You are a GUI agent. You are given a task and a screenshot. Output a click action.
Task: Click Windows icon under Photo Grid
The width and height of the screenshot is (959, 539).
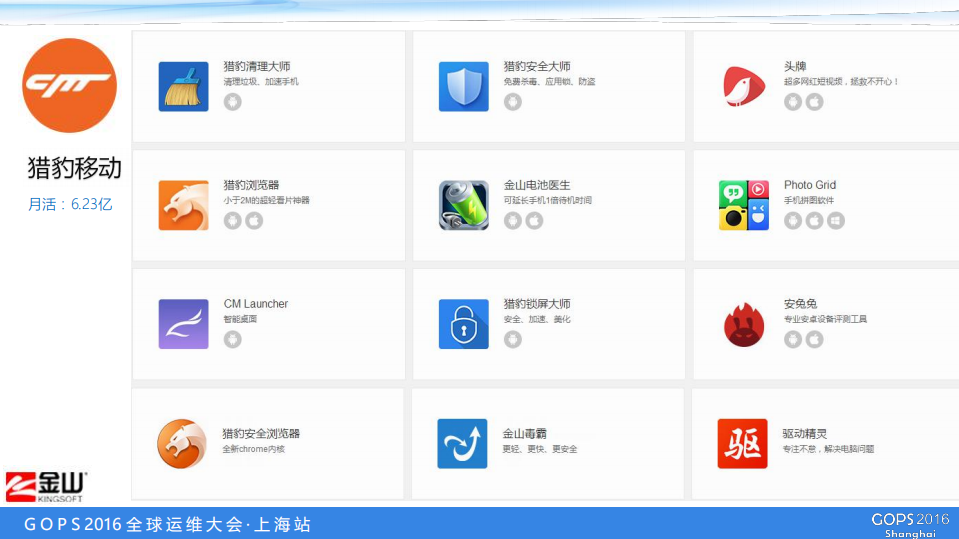tap(836, 220)
